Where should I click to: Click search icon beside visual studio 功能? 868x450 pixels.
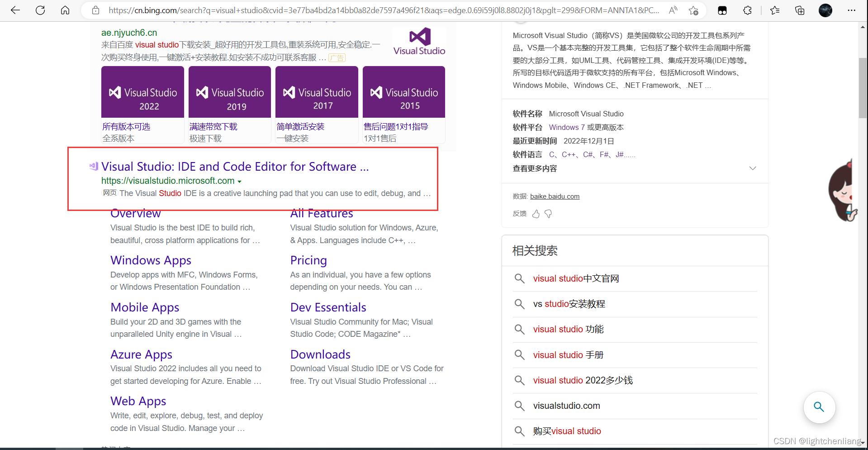click(x=520, y=329)
